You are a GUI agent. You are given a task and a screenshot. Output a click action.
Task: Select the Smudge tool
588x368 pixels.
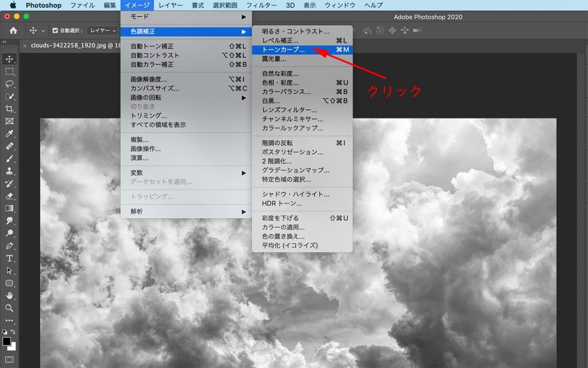(x=9, y=220)
